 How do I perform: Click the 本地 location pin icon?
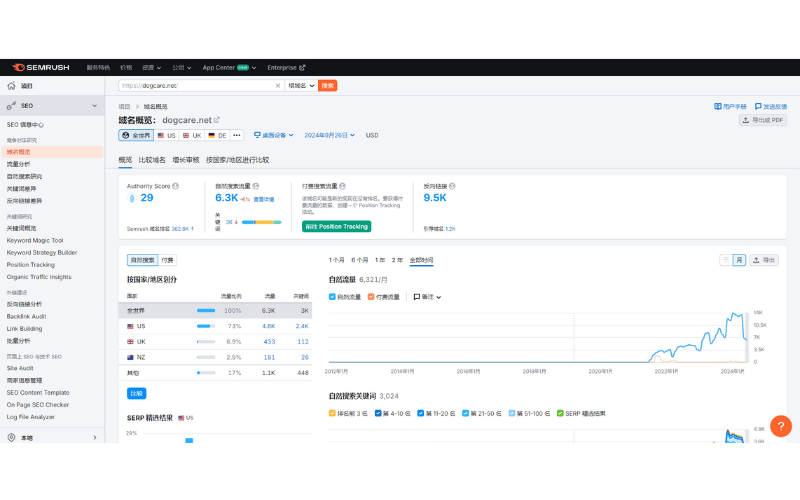tap(11, 437)
